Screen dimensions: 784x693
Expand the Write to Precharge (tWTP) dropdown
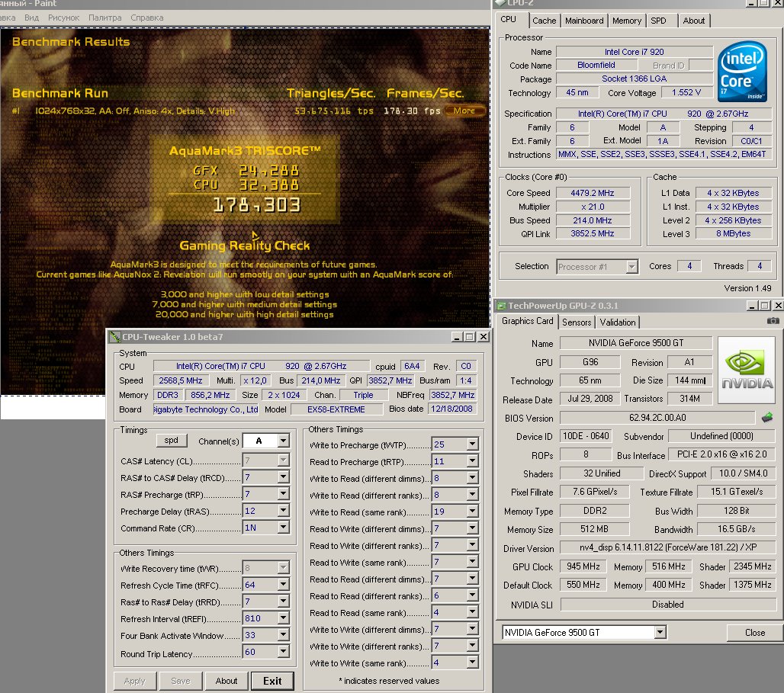472,444
